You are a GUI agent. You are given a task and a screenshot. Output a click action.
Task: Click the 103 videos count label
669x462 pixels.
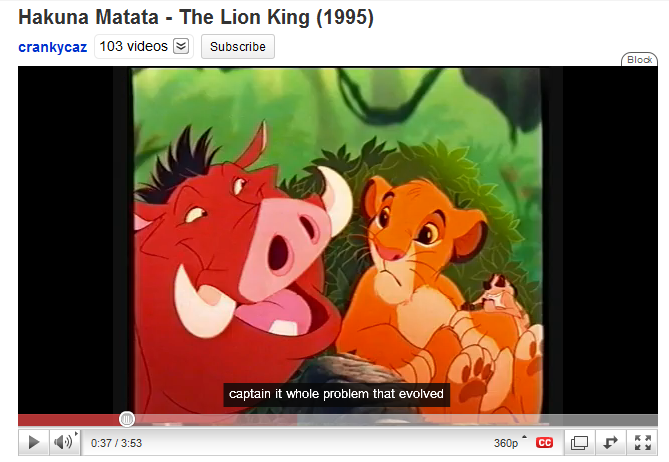pos(134,46)
